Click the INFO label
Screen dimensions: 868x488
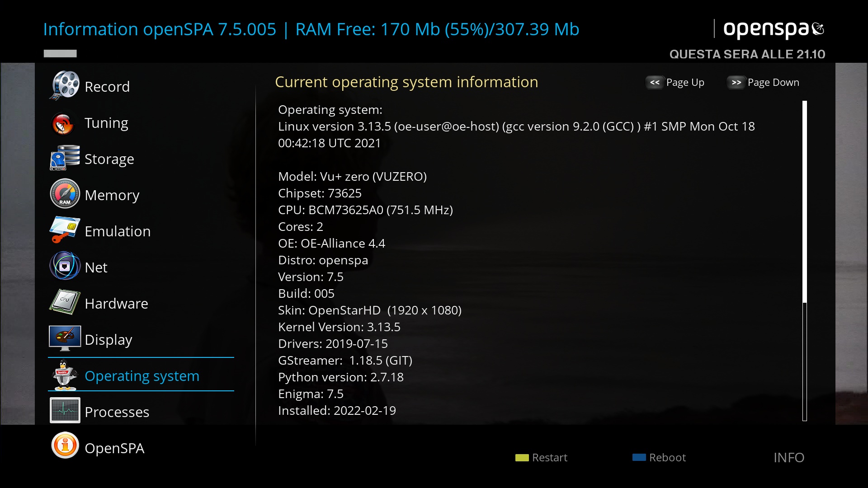tap(789, 458)
